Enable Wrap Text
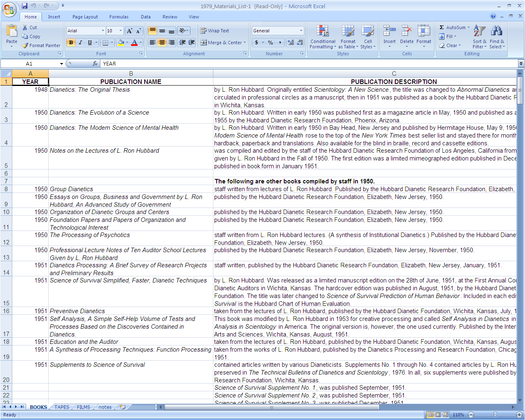This screenshot has height=420, width=525. 214,30
